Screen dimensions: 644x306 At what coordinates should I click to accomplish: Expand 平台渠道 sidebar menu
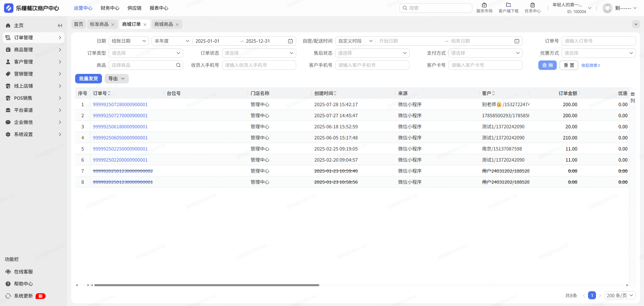(34, 110)
